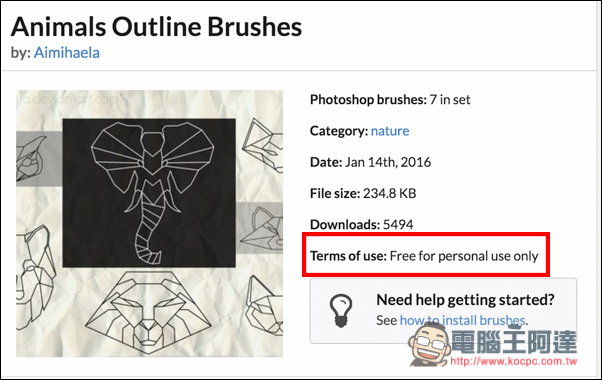
Task: Click the Terms of use text line
Action: pos(424,256)
